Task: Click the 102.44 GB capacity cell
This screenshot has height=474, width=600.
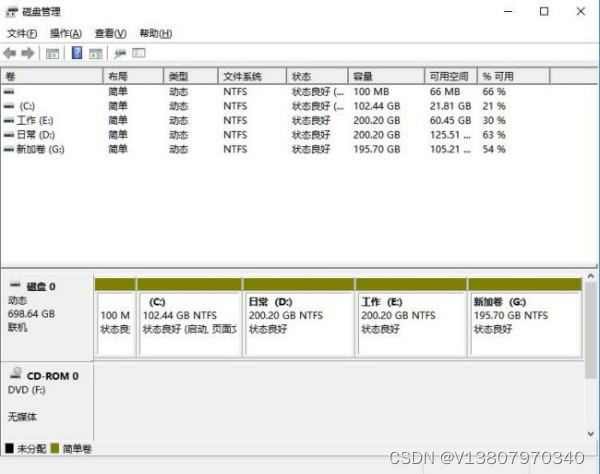Action: [377, 106]
